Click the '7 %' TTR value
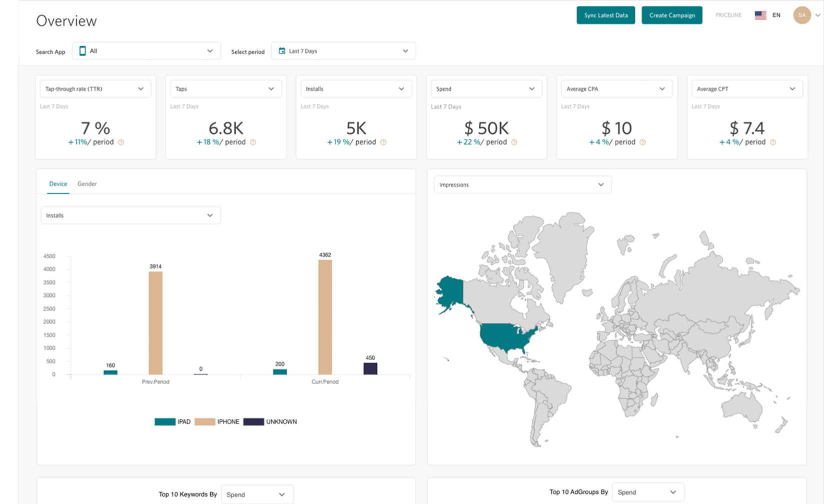824x504 pixels. (96, 128)
